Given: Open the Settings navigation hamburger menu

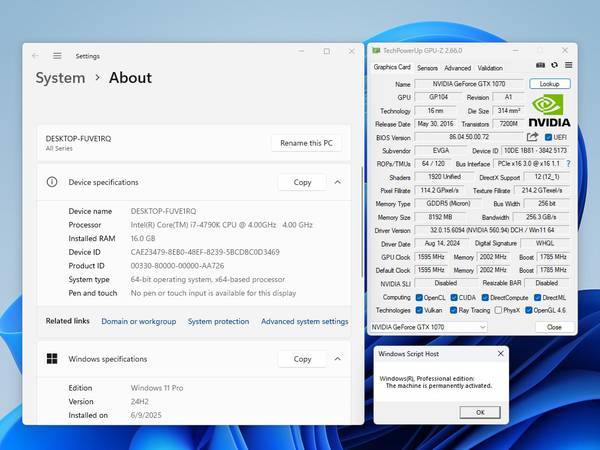Looking at the screenshot, I should click(57, 56).
